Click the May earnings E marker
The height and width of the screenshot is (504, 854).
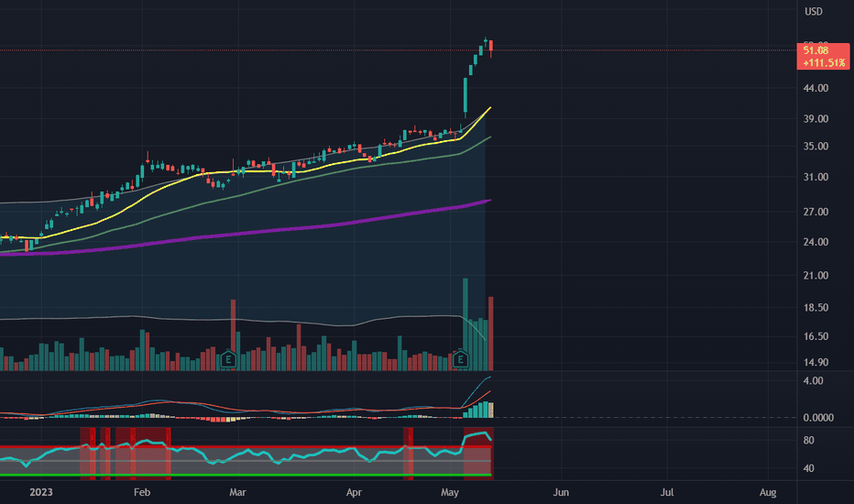461,359
